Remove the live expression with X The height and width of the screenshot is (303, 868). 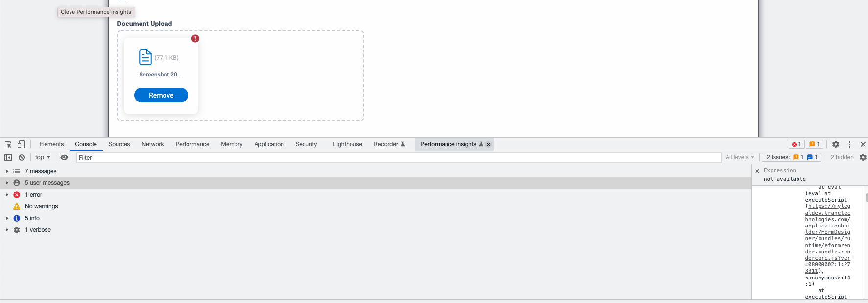click(757, 171)
